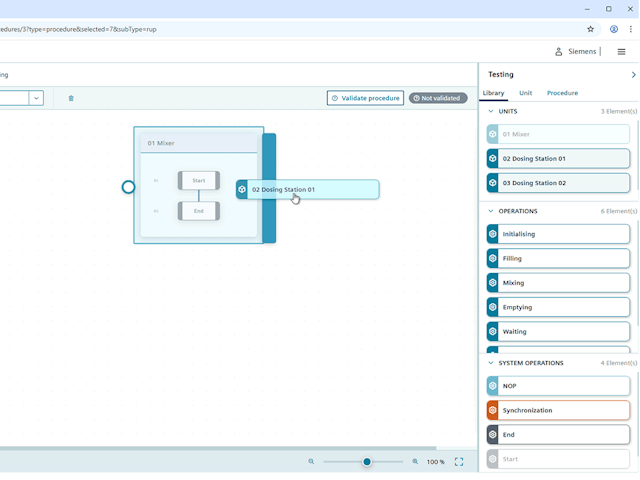Click the NOP system operation icon
Image resolution: width=640 pixels, height=480 pixels.
coord(493,386)
